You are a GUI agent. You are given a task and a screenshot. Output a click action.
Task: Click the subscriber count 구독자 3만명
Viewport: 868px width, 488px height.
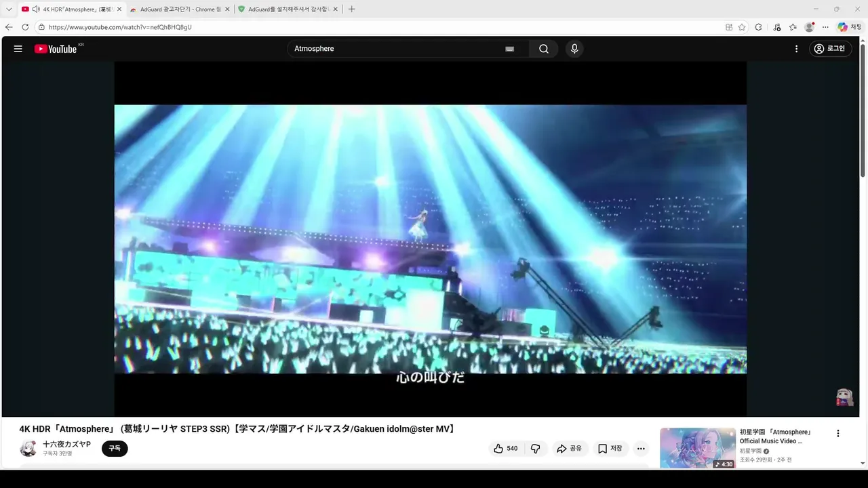(58, 453)
